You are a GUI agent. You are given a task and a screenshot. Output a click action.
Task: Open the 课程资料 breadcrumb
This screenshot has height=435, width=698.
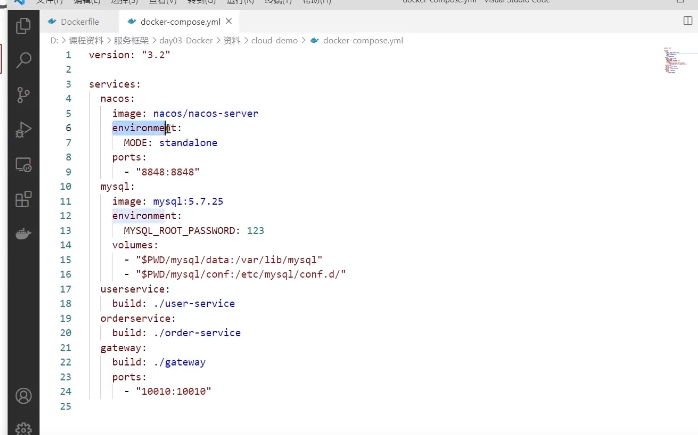pyautogui.click(x=86, y=41)
